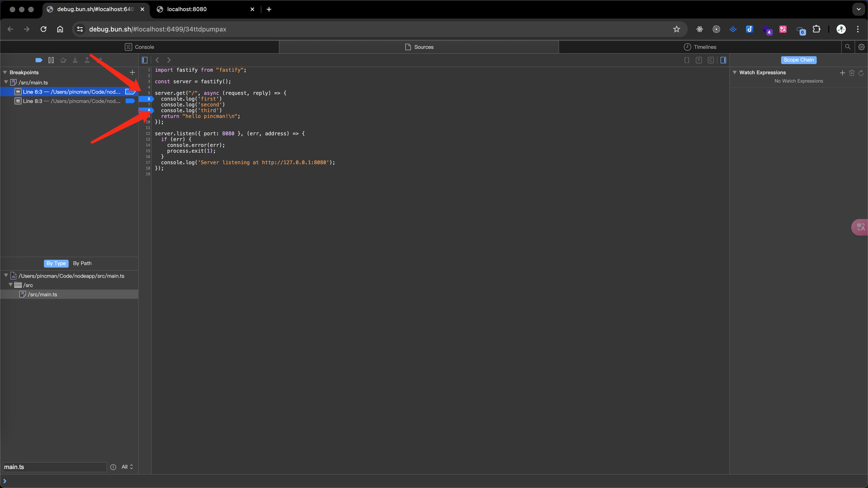Toggle the line 8 gutter breakpoint
This screenshot has height=488, width=868.
pos(146,110)
